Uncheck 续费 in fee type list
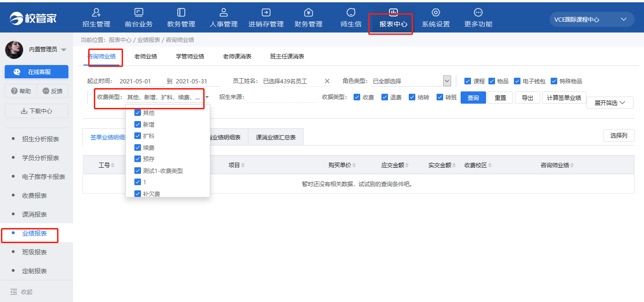Image resolution: width=644 pixels, height=302 pixels. click(x=138, y=147)
